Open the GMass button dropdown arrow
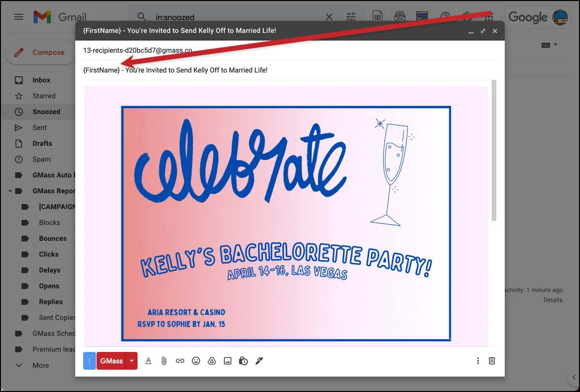 point(131,361)
